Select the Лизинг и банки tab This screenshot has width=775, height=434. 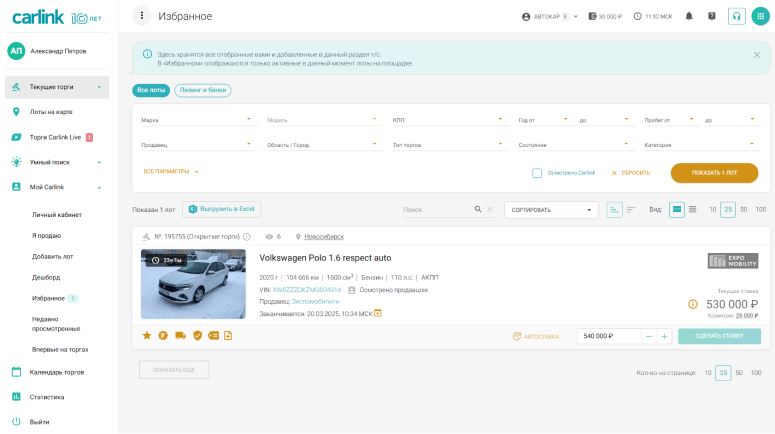coord(203,90)
